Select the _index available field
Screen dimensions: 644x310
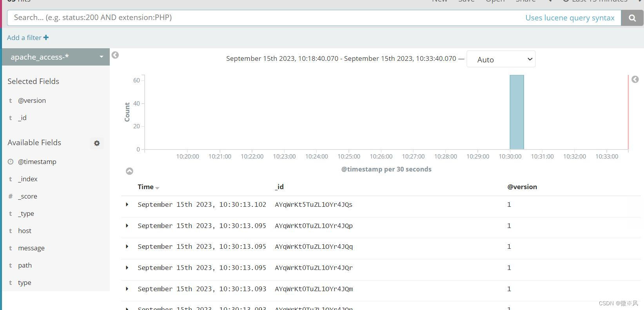(28, 179)
